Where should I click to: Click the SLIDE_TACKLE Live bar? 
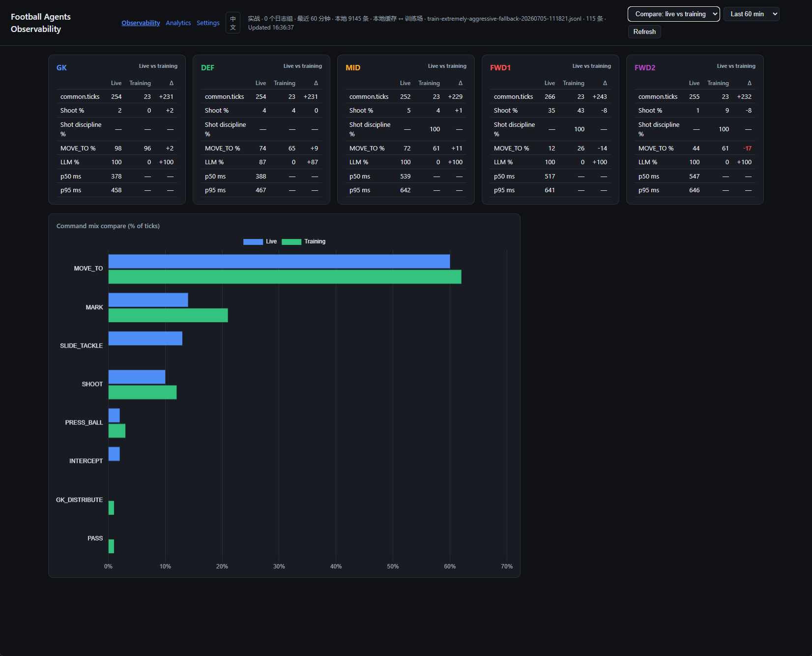tap(145, 338)
